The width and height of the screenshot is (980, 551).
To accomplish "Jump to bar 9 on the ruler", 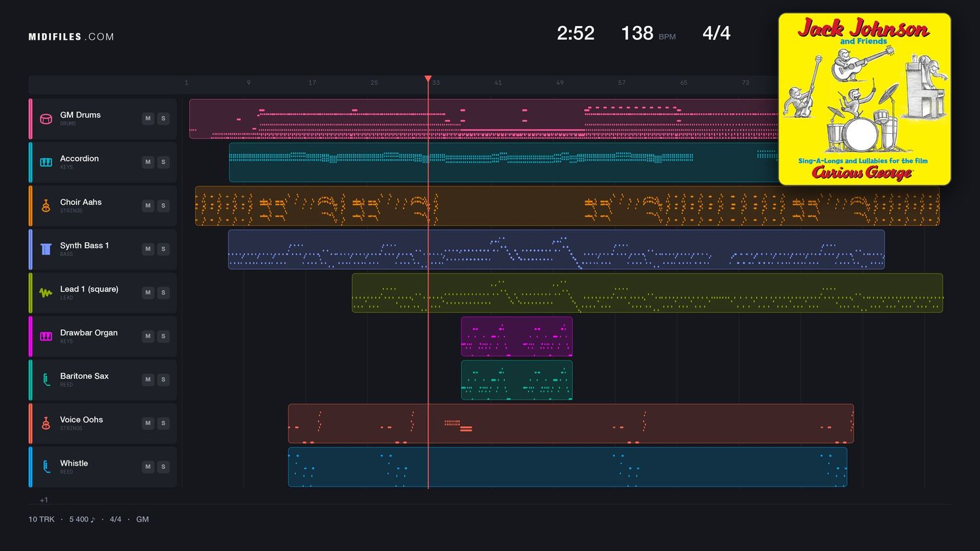I will (x=248, y=83).
